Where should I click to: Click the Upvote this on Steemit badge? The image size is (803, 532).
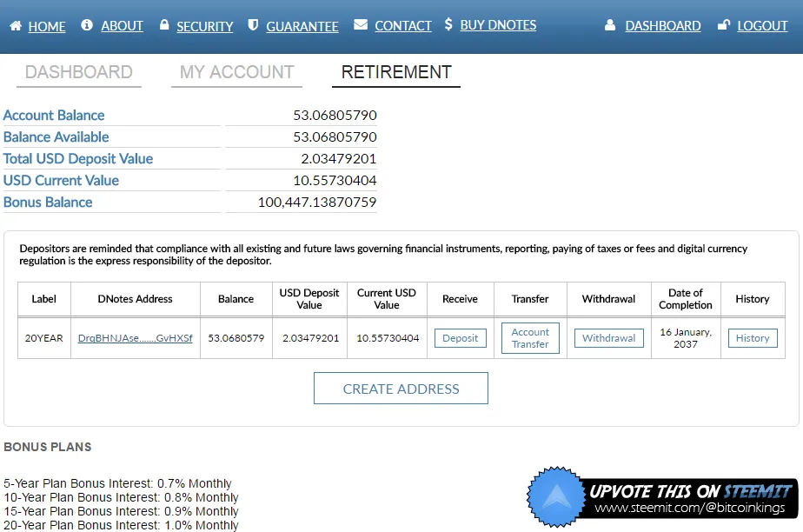[x=662, y=496]
